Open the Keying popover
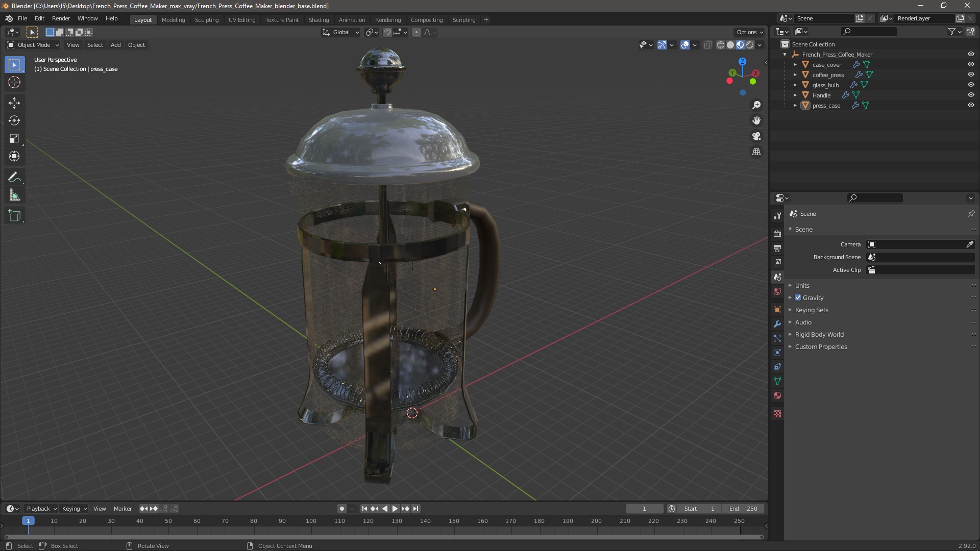The image size is (980, 551). coord(74,509)
